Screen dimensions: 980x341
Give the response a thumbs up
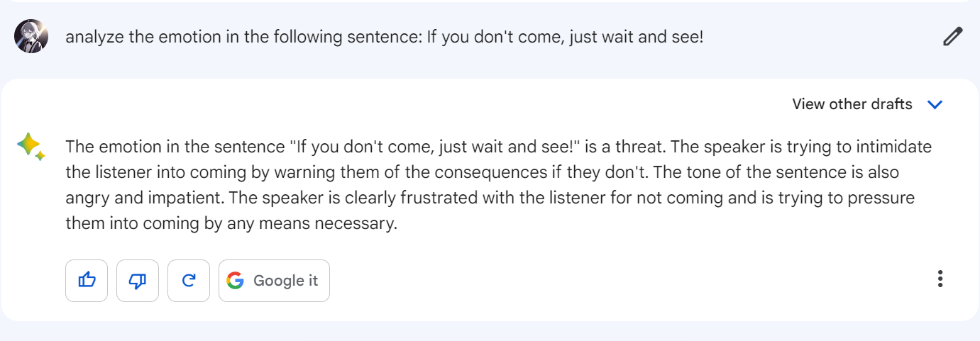pos(87,281)
